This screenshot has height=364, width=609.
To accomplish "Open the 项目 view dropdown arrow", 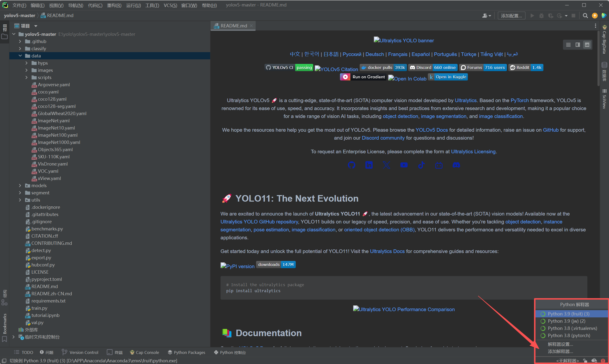I will click(x=36, y=26).
